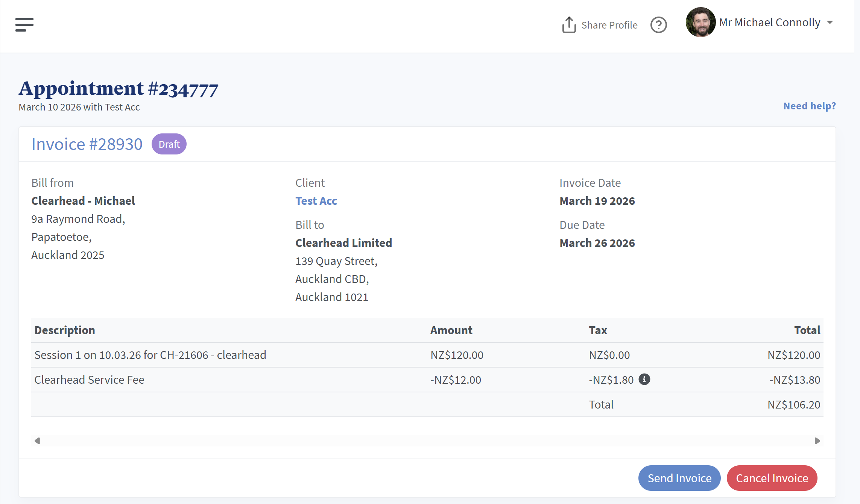Image resolution: width=860 pixels, height=504 pixels.
Task: Click the Send Invoice button
Action: pyautogui.click(x=679, y=478)
